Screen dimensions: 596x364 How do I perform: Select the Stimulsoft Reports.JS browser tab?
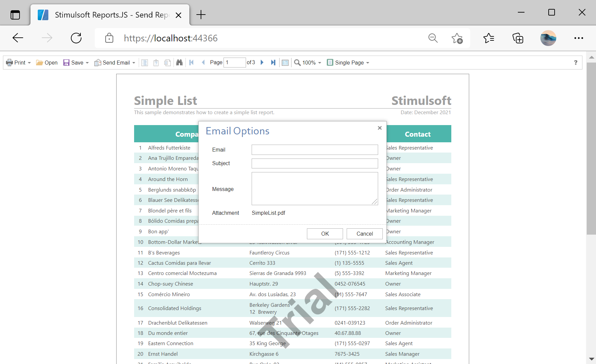109,15
